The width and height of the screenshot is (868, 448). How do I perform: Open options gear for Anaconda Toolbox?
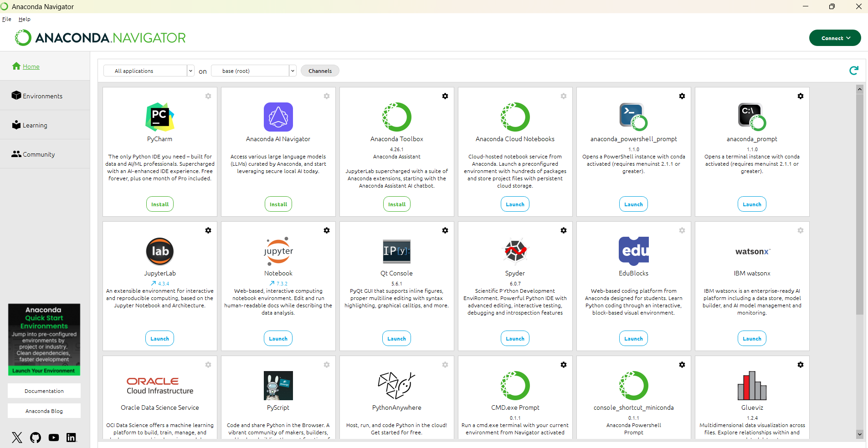tap(445, 96)
